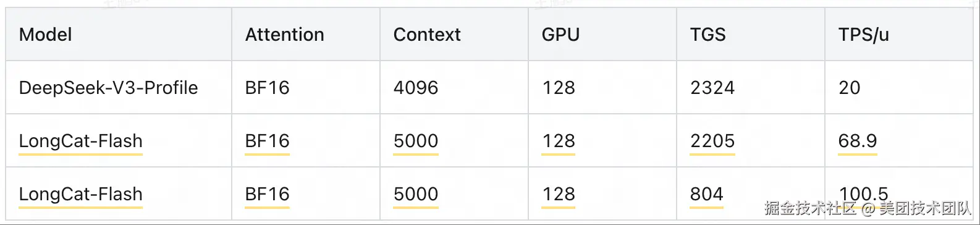The width and height of the screenshot is (980, 225).
Task: Click the Model column header
Action: [46, 35]
